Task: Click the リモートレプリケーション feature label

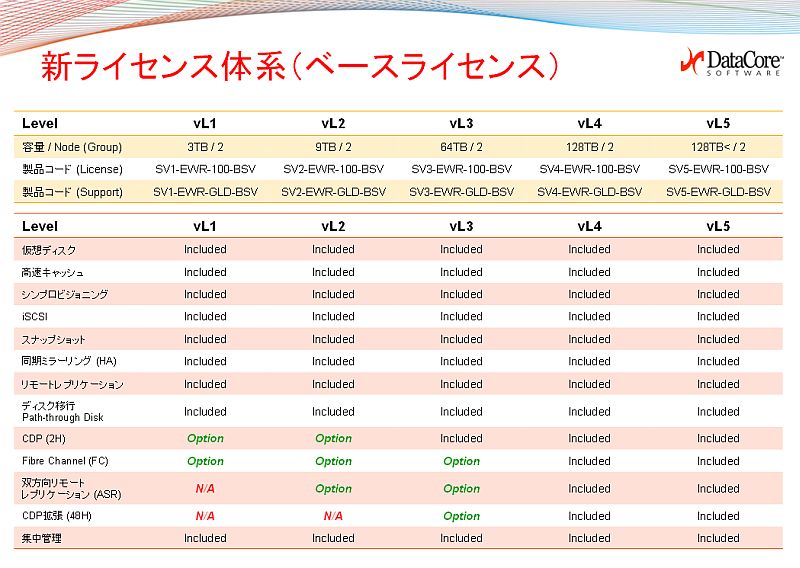Action: 71,384
